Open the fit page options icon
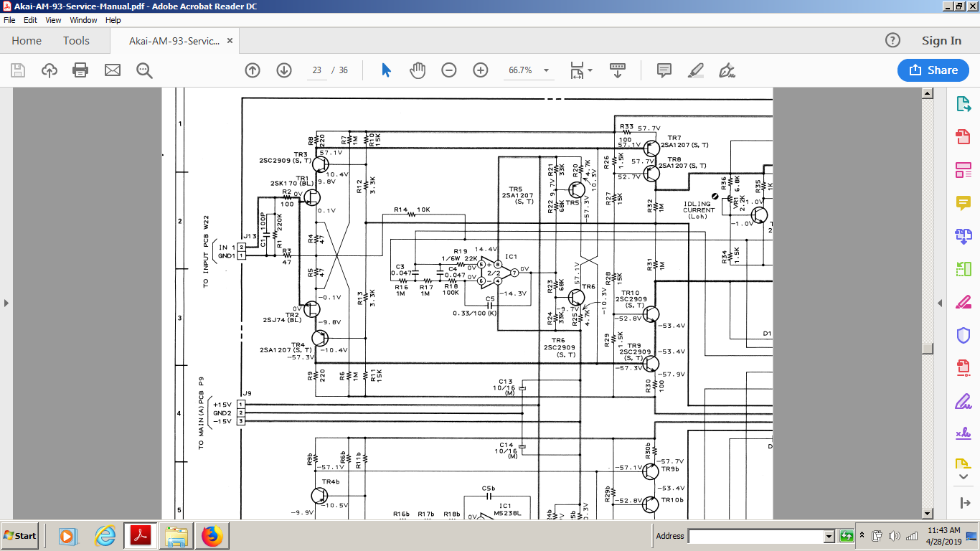 [x=581, y=70]
